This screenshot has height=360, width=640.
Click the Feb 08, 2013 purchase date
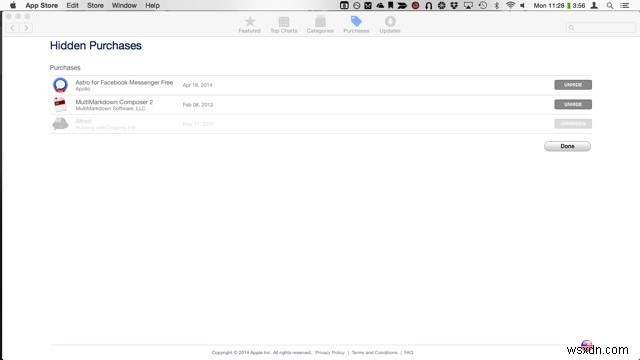pyautogui.click(x=198, y=104)
